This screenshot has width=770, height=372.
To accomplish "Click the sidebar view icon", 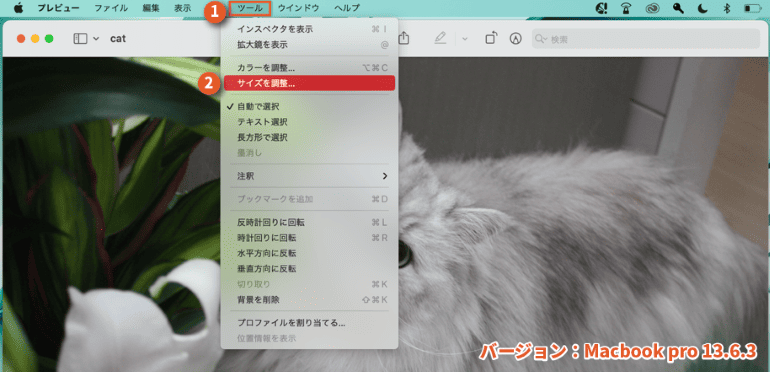I will point(80,38).
